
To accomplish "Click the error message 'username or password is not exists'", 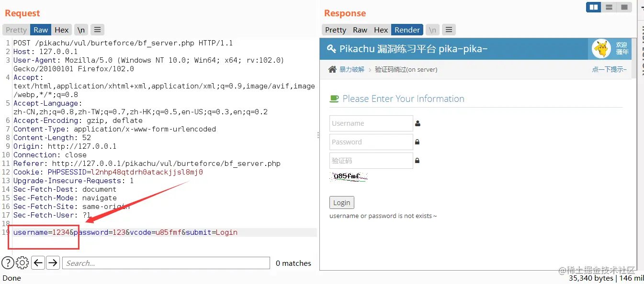I will coord(383,216).
